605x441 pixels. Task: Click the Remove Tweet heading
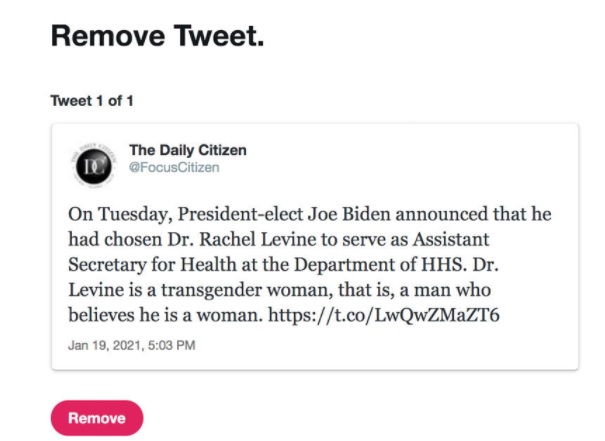157,36
